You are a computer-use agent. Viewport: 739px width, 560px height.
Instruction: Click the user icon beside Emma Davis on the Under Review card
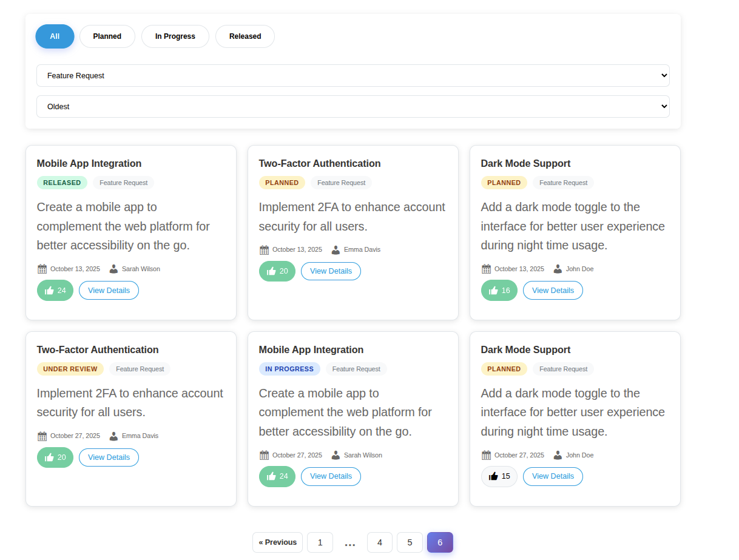click(x=113, y=436)
